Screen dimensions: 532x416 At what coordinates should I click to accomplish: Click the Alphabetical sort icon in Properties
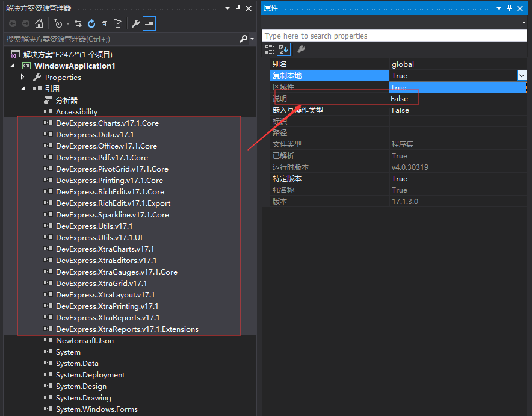click(x=283, y=49)
